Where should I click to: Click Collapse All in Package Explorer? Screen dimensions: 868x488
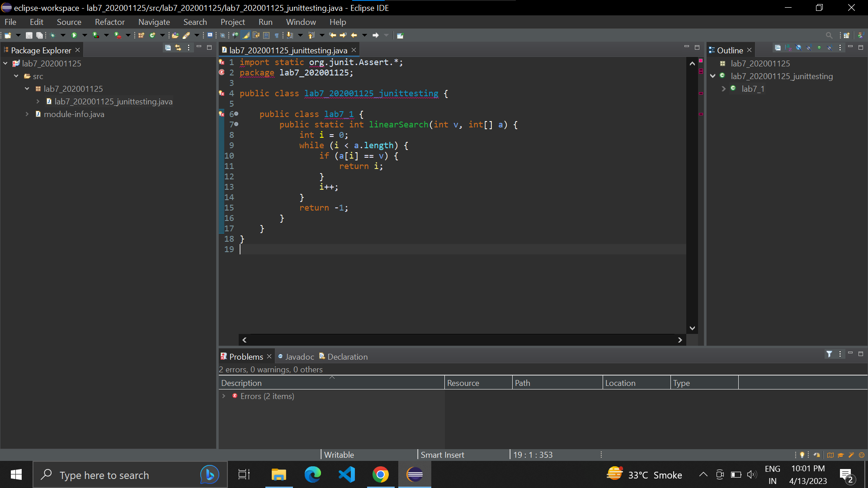(168, 48)
